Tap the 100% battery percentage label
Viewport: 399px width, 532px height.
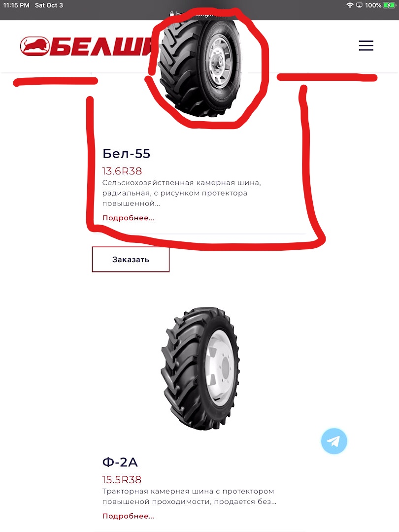tap(373, 5)
